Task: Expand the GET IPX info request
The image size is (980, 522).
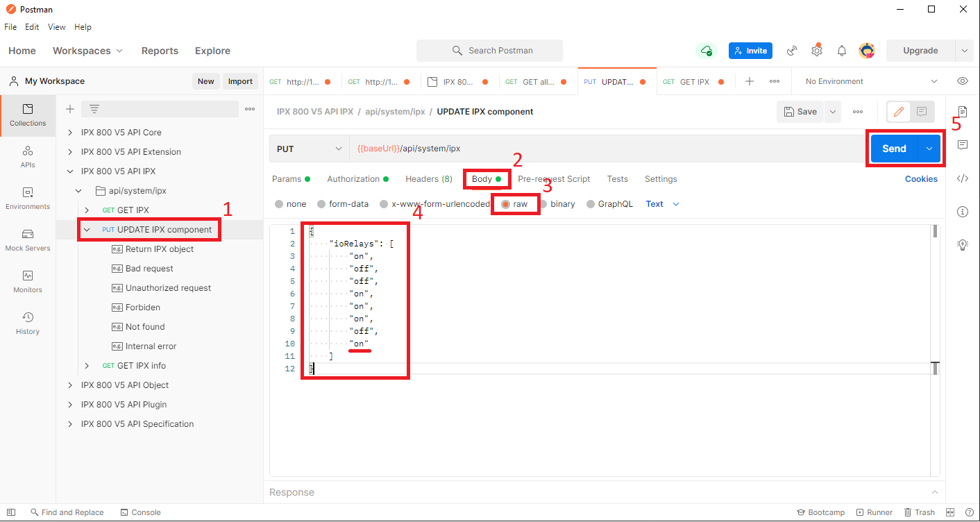Action: [87, 366]
